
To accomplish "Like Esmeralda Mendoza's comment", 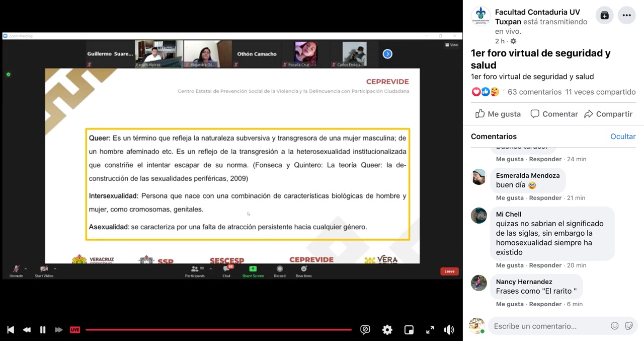I will point(510,198).
